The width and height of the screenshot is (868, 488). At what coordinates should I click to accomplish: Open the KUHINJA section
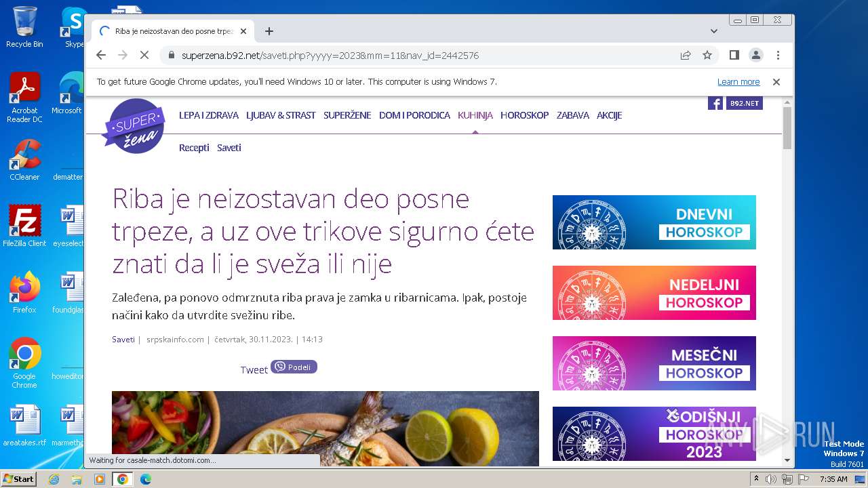pos(475,115)
